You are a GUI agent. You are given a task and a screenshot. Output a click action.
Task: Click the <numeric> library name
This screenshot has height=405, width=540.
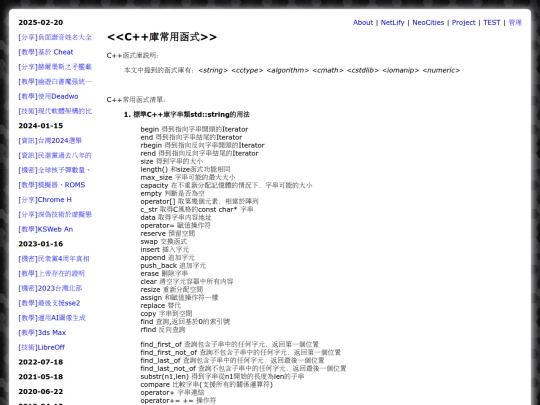[x=441, y=71]
